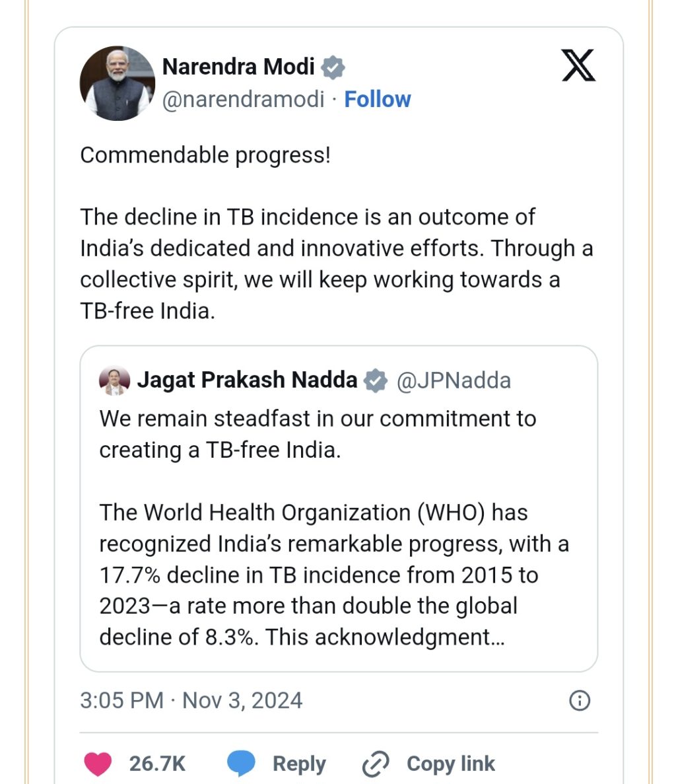
Task: Click the Reply text button
Action: [x=299, y=764]
